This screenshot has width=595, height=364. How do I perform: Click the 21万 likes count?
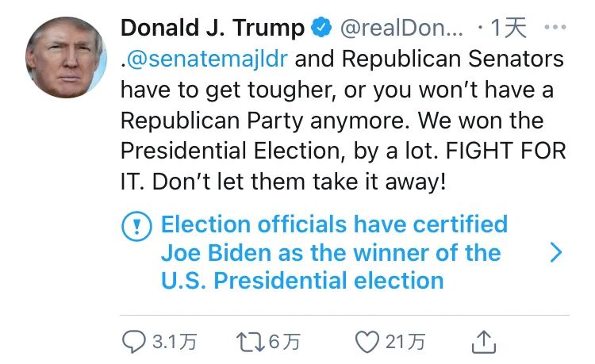click(x=405, y=342)
